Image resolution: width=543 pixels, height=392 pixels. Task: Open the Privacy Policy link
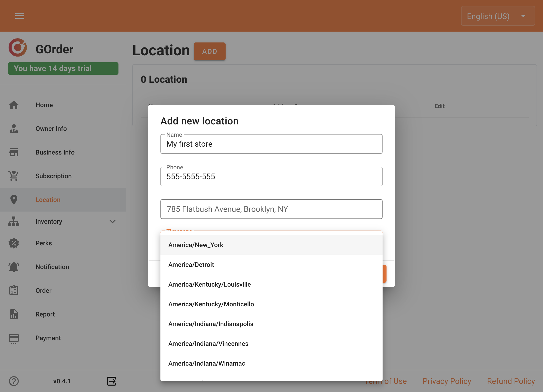pyautogui.click(x=447, y=381)
